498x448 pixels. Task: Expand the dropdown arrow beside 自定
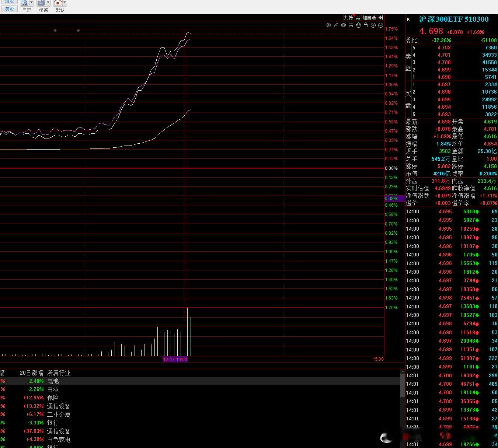tap(31, 3)
